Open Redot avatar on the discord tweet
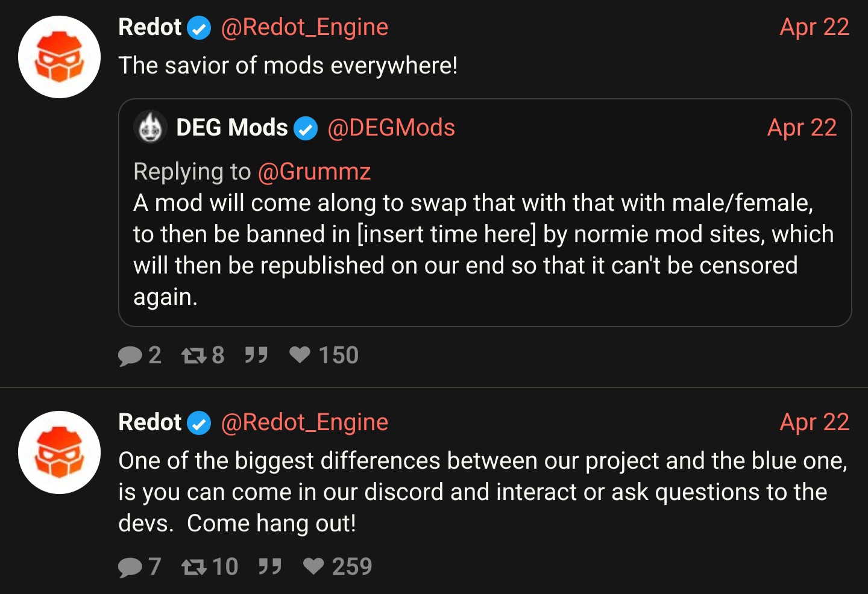Screen dimensions: 868x594 (59, 452)
